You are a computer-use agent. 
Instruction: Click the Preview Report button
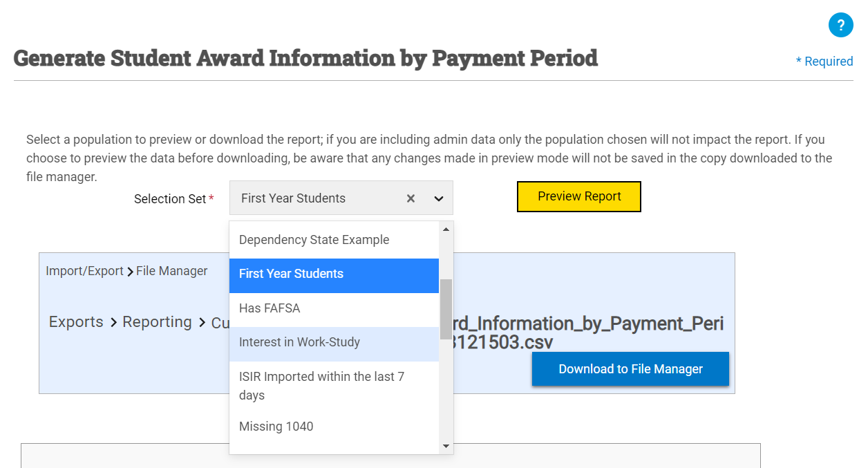[x=578, y=196]
